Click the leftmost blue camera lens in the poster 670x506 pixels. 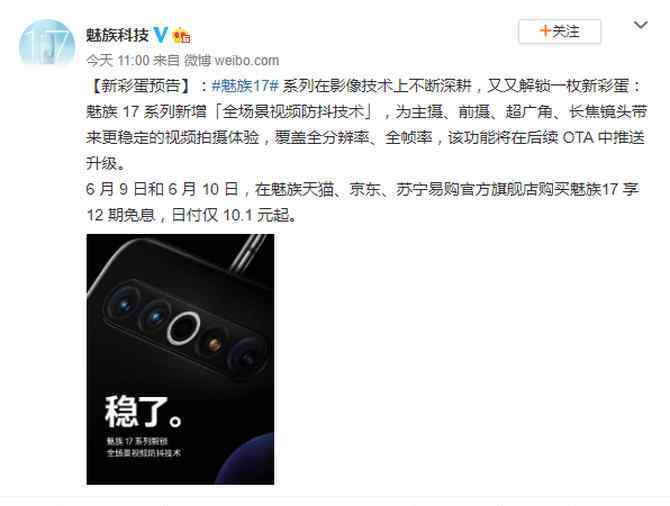124,304
